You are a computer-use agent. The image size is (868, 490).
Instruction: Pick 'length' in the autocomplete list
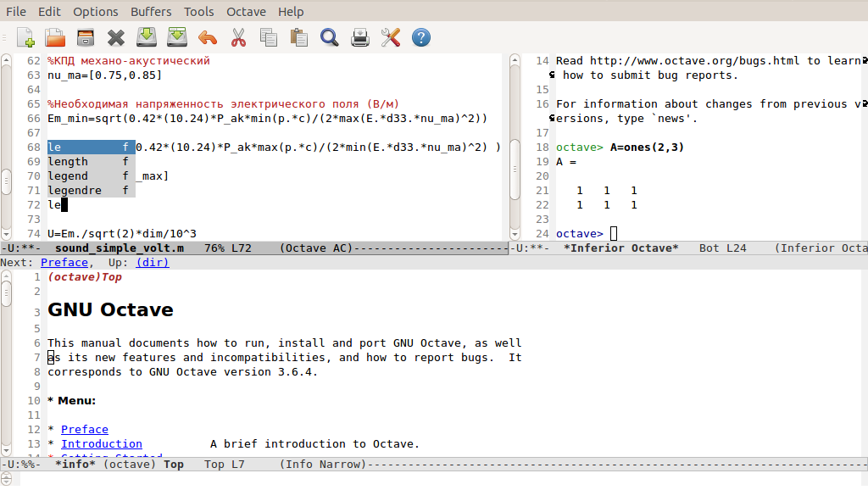(68, 162)
